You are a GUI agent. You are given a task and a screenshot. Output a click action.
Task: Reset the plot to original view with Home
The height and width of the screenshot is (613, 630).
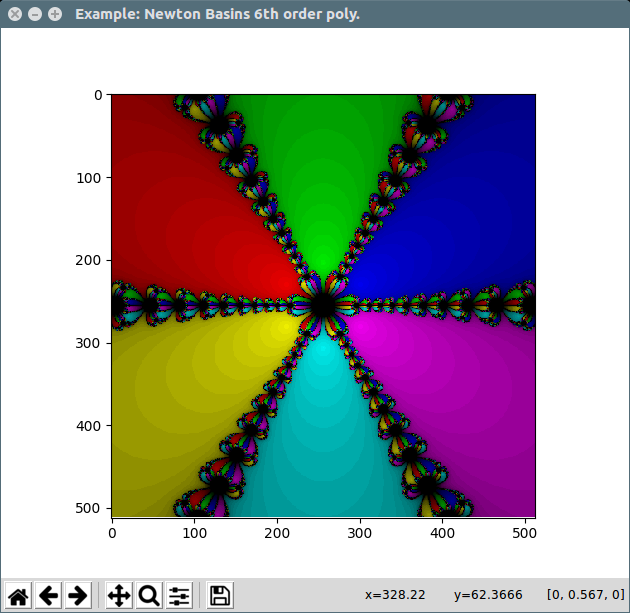[18, 596]
